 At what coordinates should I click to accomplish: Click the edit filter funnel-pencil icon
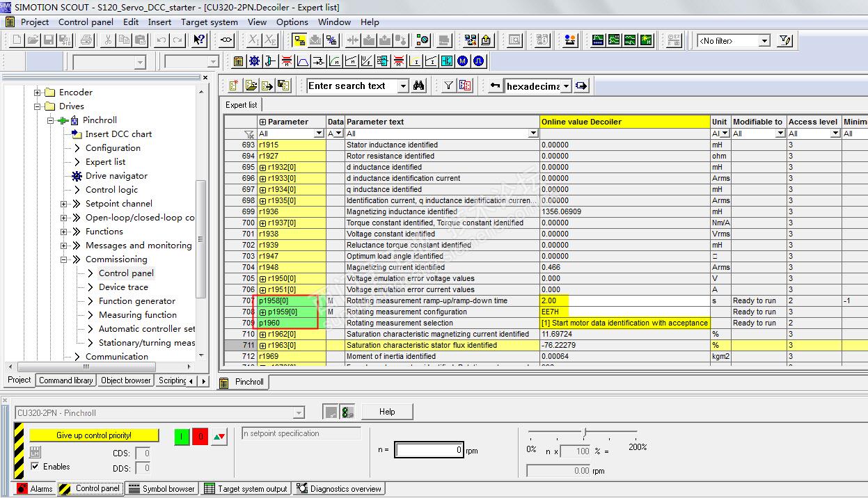click(785, 40)
